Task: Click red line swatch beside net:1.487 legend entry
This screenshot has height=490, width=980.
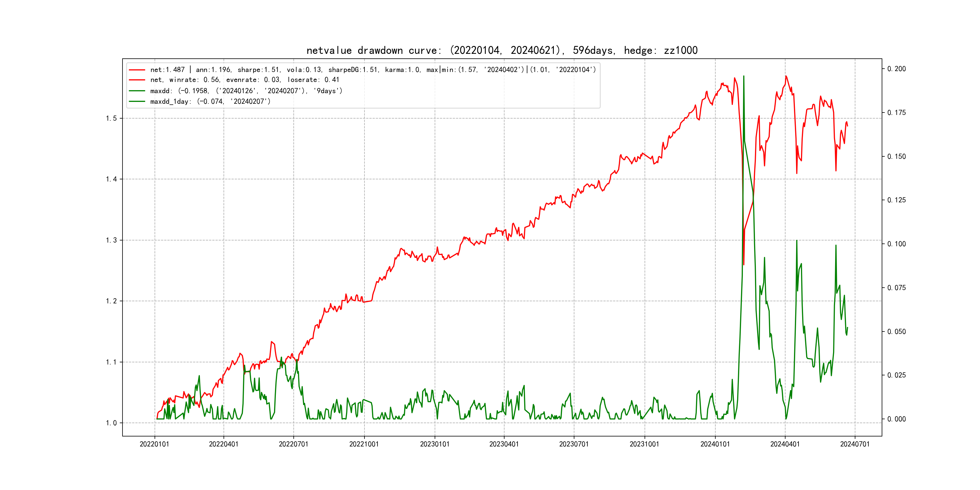Action: (137, 70)
